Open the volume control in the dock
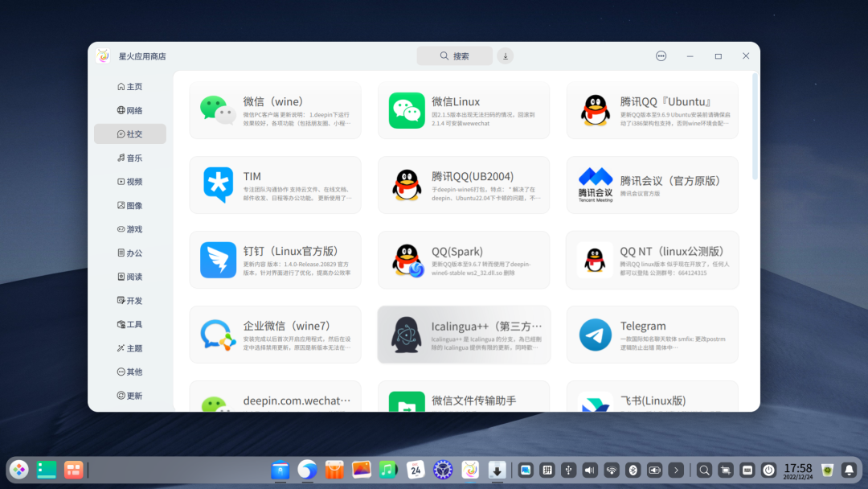This screenshot has width=868, height=489. (x=590, y=470)
